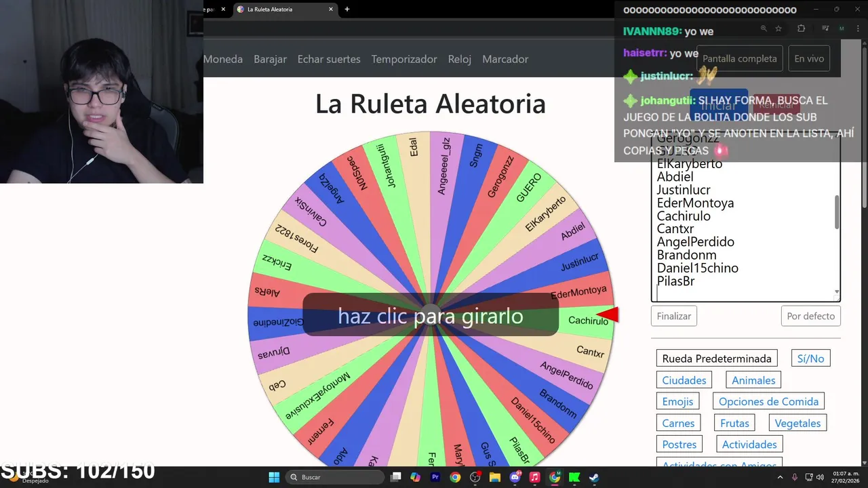868x488 pixels.
Task: Click the PilasBr entry in names list
Action: [x=675, y=281]
